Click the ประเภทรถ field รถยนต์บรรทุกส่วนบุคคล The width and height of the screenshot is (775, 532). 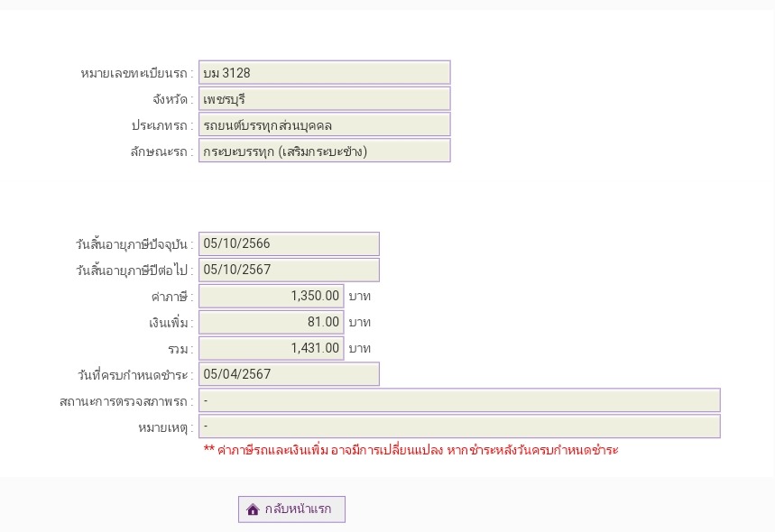324,125
